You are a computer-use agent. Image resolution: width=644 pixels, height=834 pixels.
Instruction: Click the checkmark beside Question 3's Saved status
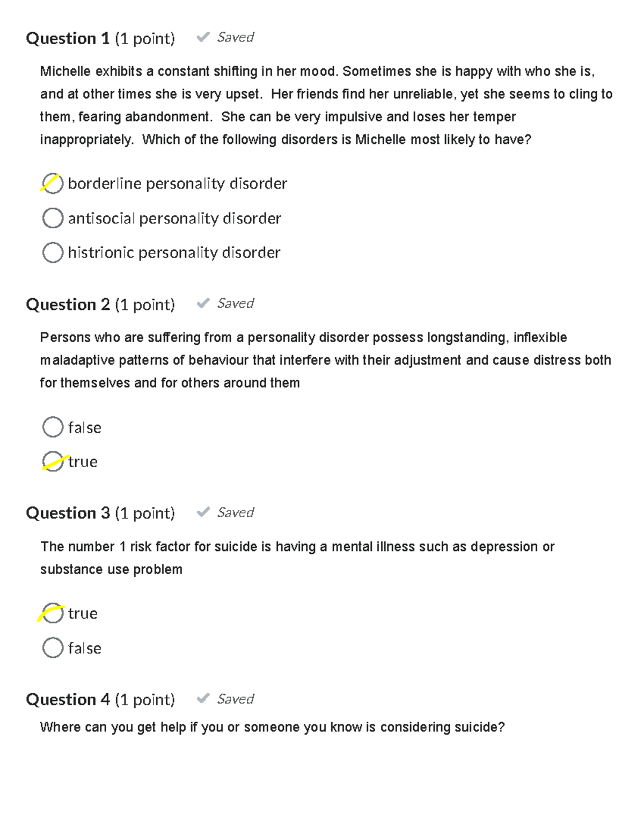[203, 512]
